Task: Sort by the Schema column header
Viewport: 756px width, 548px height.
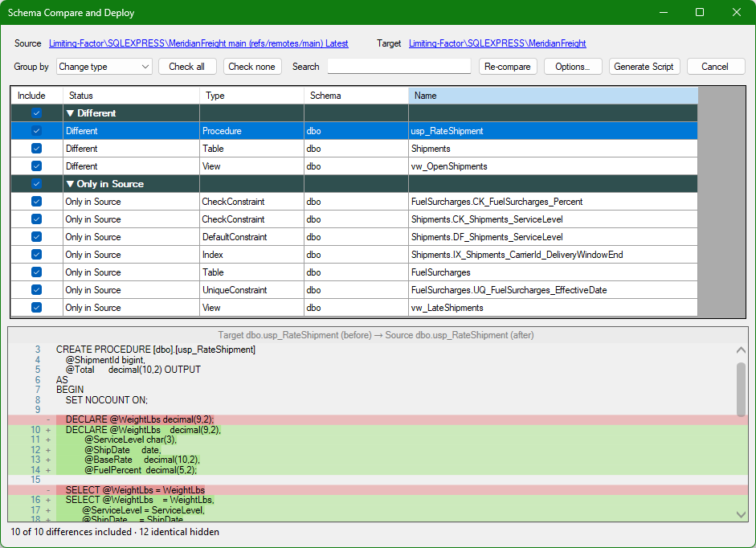Action: pos(356,96)
